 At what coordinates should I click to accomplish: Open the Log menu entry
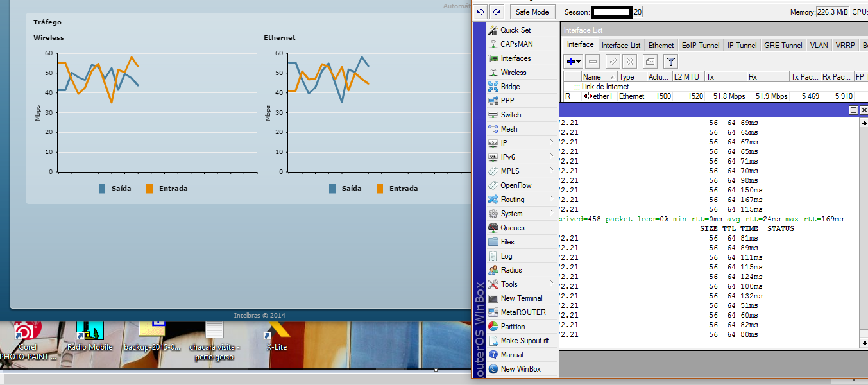[506, 256]
